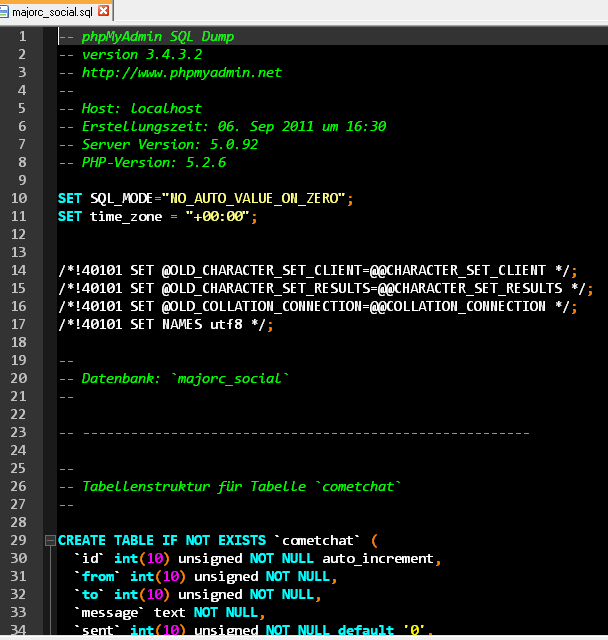
Task: Click the "+00:00" string value
Action: 217,216
